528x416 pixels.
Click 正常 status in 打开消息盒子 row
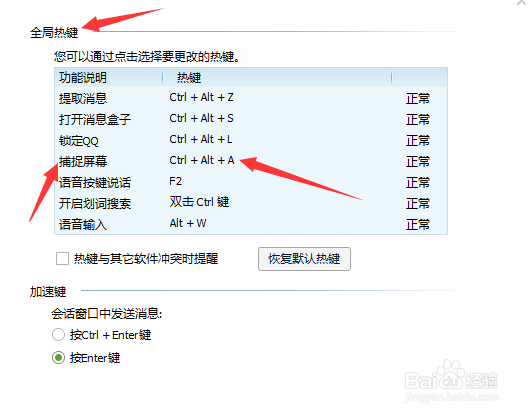pyautogui.click(x=418, y=119)
